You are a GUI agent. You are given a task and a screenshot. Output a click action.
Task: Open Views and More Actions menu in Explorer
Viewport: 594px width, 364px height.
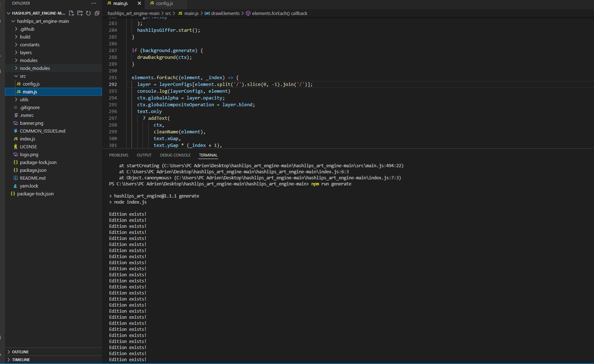(x=93, y=3)
